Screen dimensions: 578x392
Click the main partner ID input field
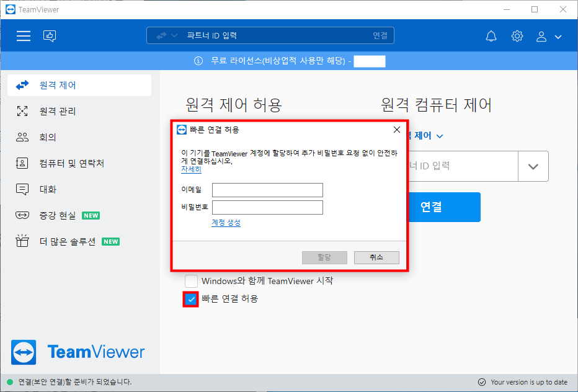462,166
